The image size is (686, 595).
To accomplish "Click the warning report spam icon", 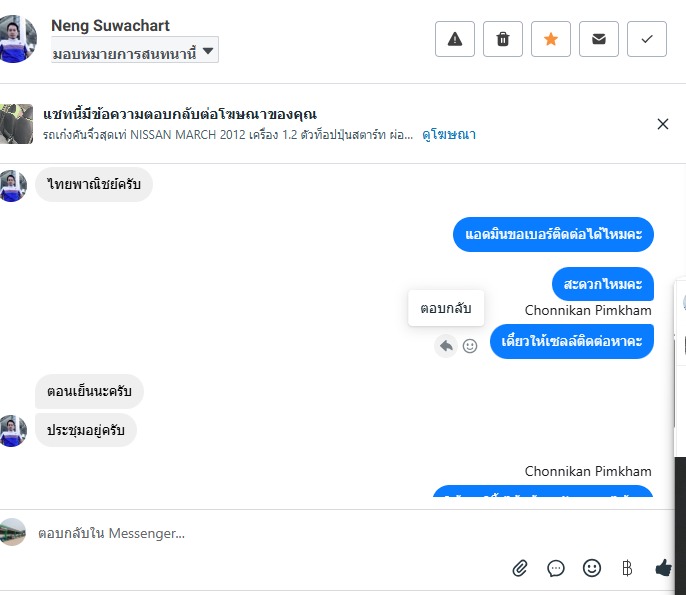I will click(455, 39).
